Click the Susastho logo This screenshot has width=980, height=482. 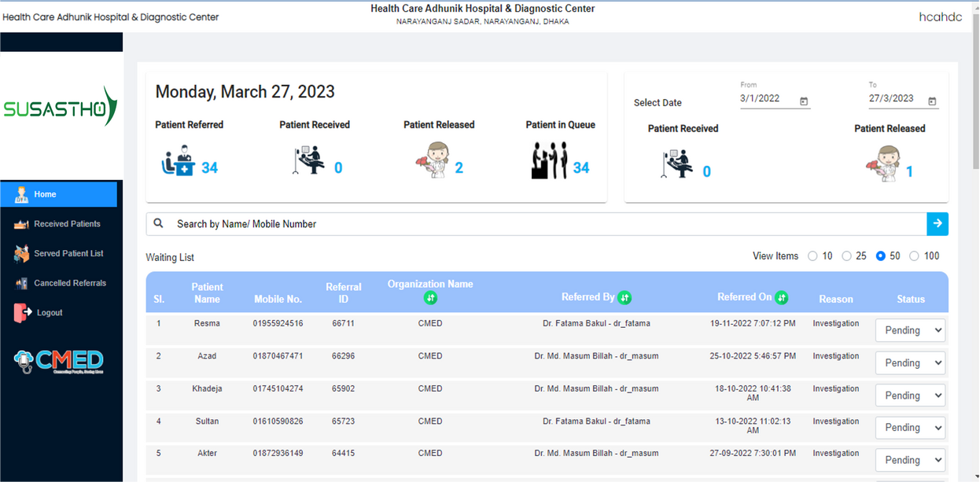61,108
